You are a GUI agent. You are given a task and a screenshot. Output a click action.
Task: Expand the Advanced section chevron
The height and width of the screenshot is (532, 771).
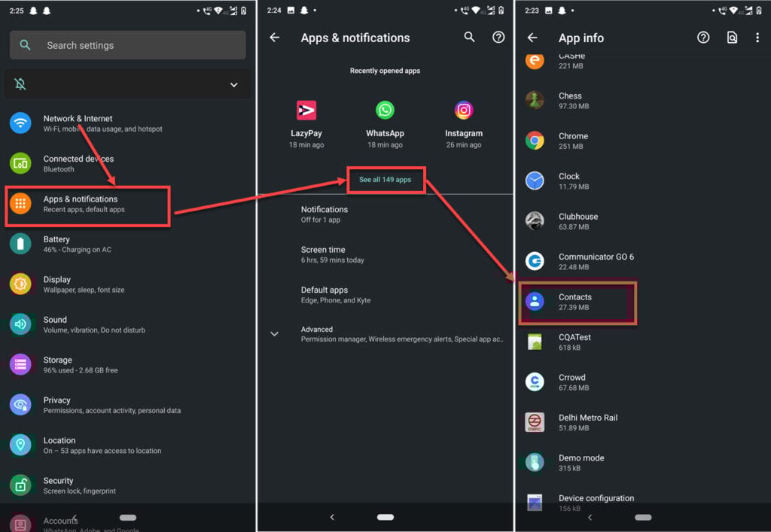coord(274,334)
